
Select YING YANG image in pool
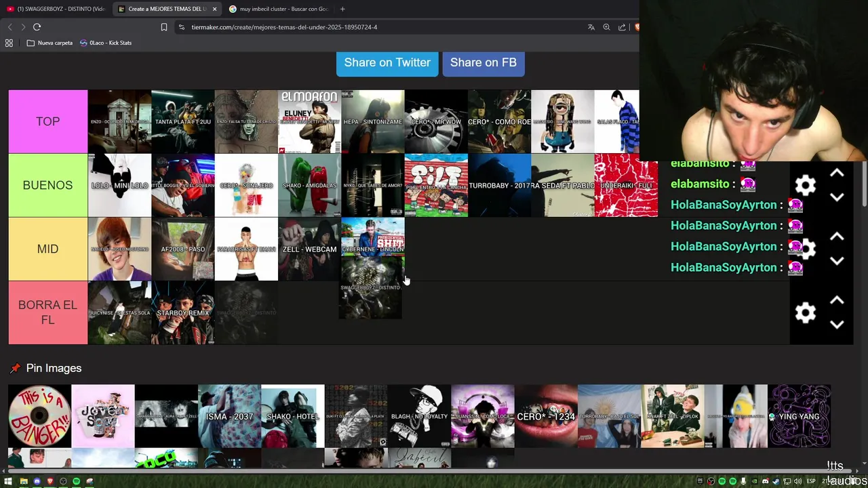click(x=799, y=416)
